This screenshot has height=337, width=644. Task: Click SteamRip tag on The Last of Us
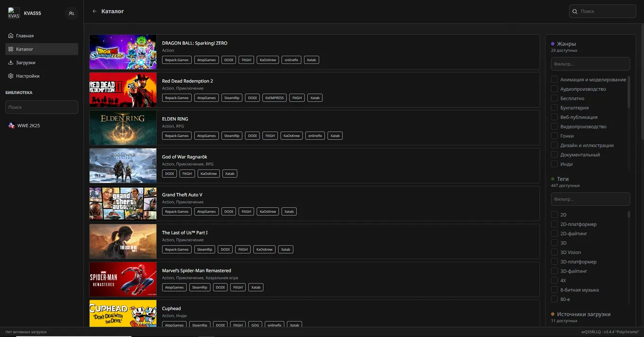(205, 249)
